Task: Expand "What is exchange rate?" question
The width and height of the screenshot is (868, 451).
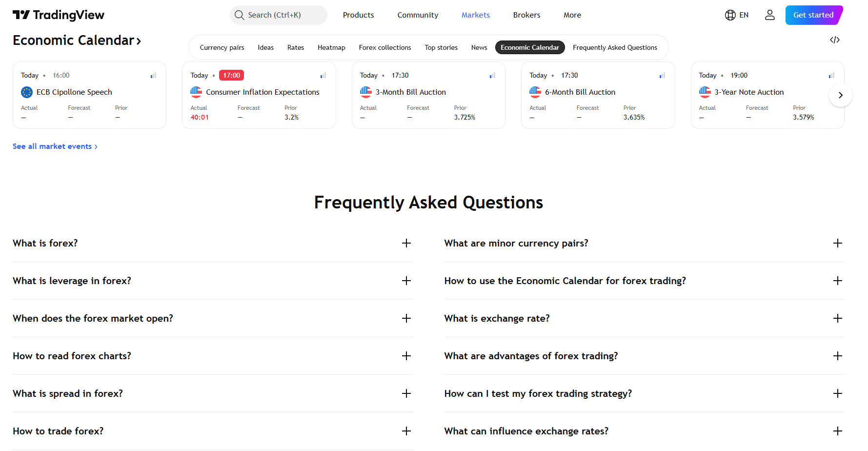Action: point(837,319)
